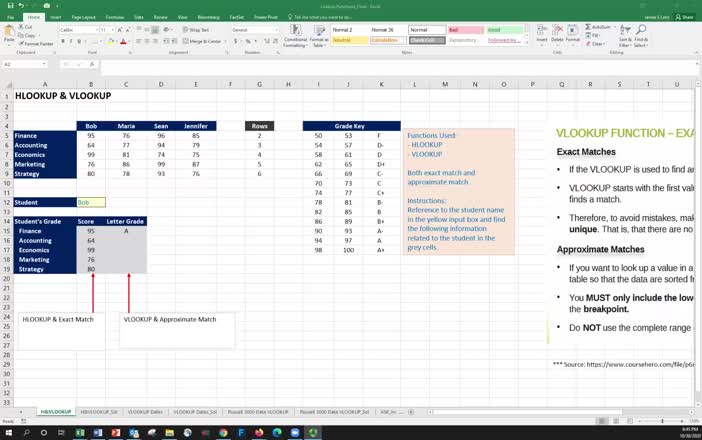Undo the last action
702x440 pixels.
click(21, 6)
